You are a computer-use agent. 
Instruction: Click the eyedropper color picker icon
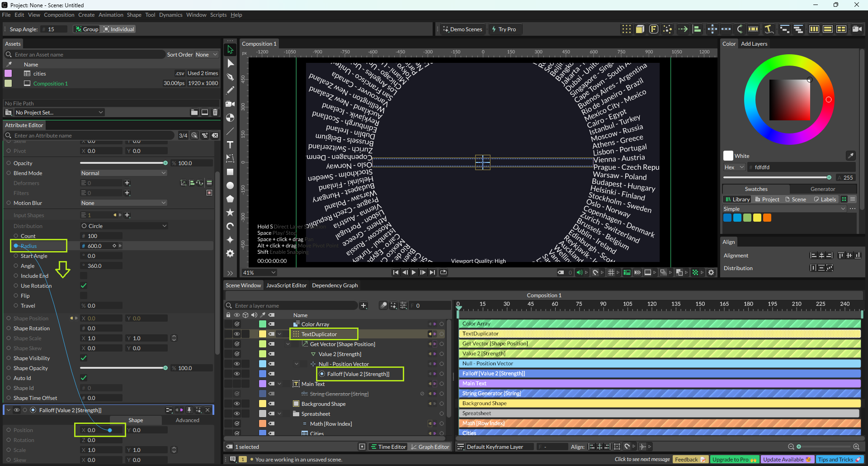pyautogui.click(x=850, y=156)
